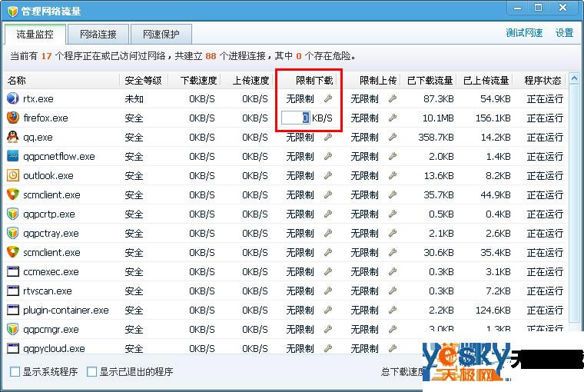Click the QQ penguin icon beside qq.exe
The height and width of the screenshot is (392, 584).
[13, 138]
